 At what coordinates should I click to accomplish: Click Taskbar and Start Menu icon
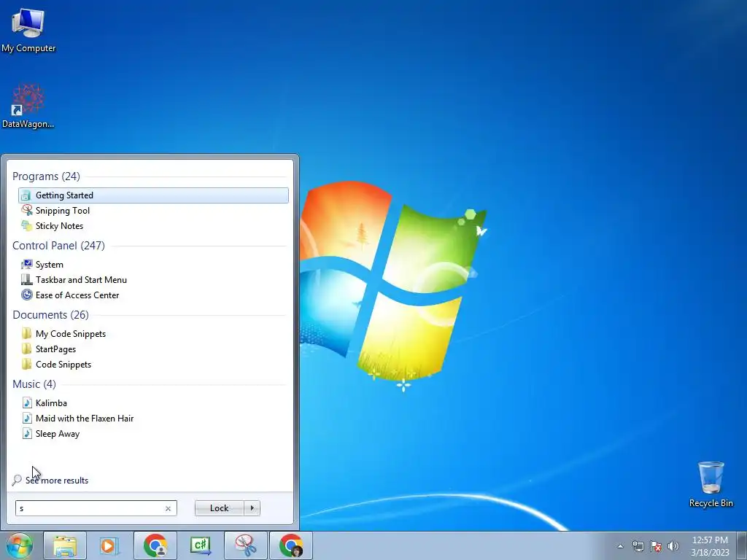(x=27, y=279)
